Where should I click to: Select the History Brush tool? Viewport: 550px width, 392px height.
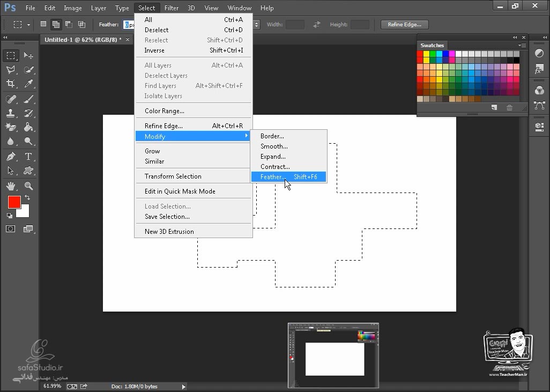pyautogui.click(x=28, y=113)
